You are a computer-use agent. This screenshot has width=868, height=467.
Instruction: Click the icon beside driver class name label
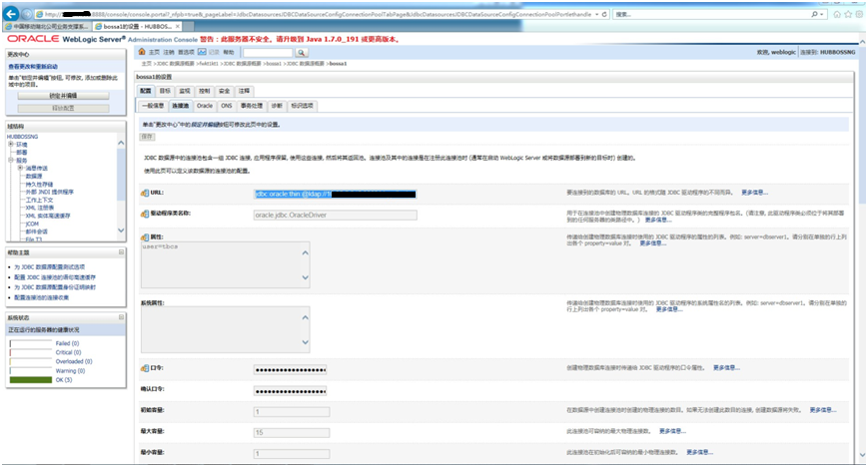point(145,214)
